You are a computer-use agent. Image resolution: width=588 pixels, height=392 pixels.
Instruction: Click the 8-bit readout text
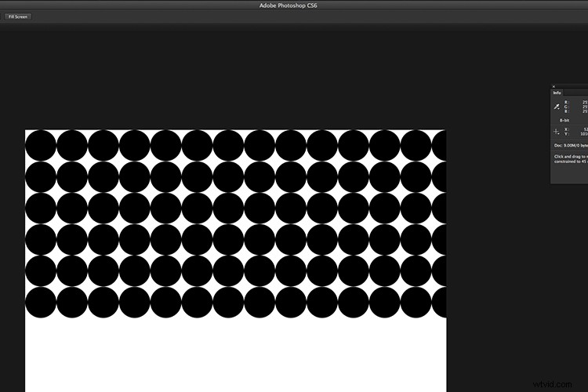564,121
